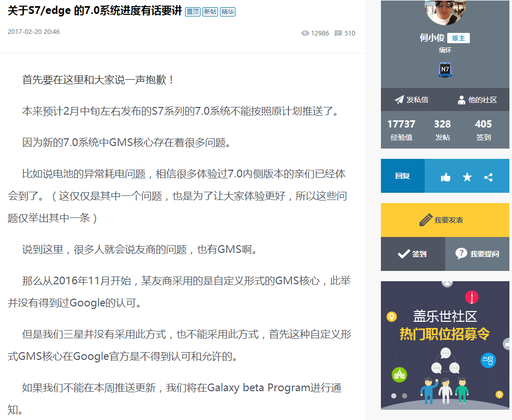512x420 pixels.
Task: Select the first banner carousel dot
Action: click(x=394, y=396)
